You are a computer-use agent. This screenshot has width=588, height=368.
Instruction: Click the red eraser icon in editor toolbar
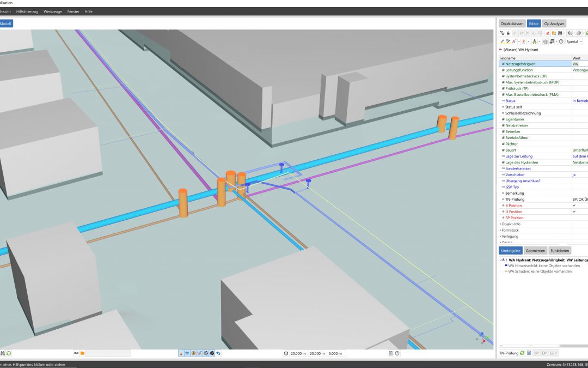548,33
